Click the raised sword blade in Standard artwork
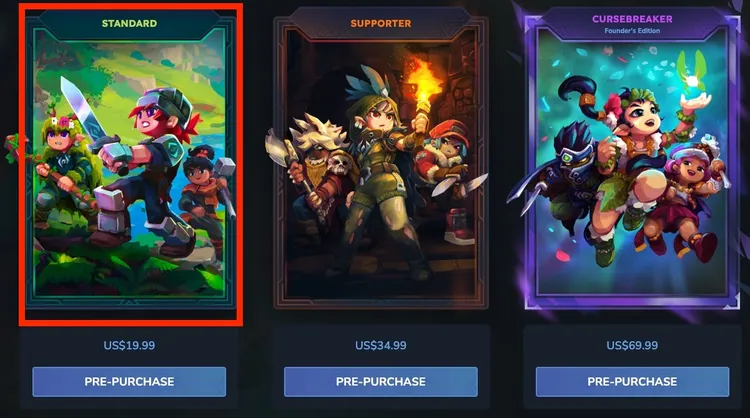Screen dimensions: 750x418 click(80, 108)
